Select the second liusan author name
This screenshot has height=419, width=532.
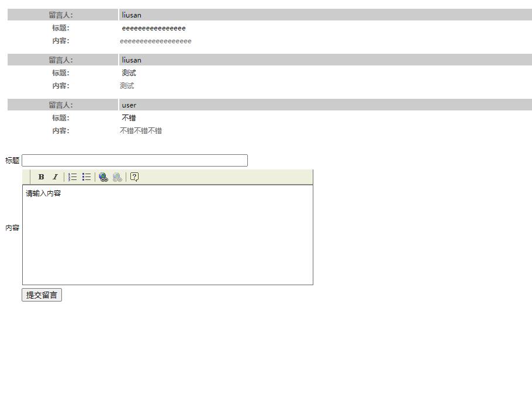132,60
